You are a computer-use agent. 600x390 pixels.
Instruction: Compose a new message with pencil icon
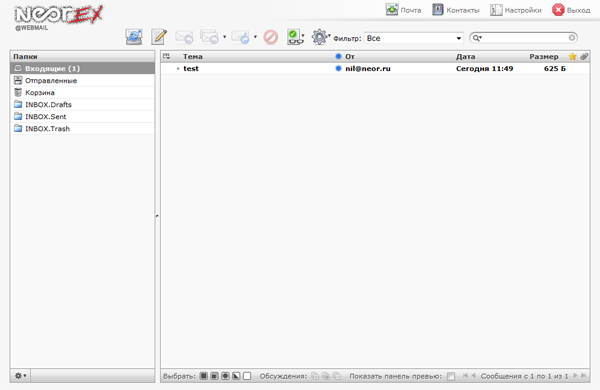(159, 37)
